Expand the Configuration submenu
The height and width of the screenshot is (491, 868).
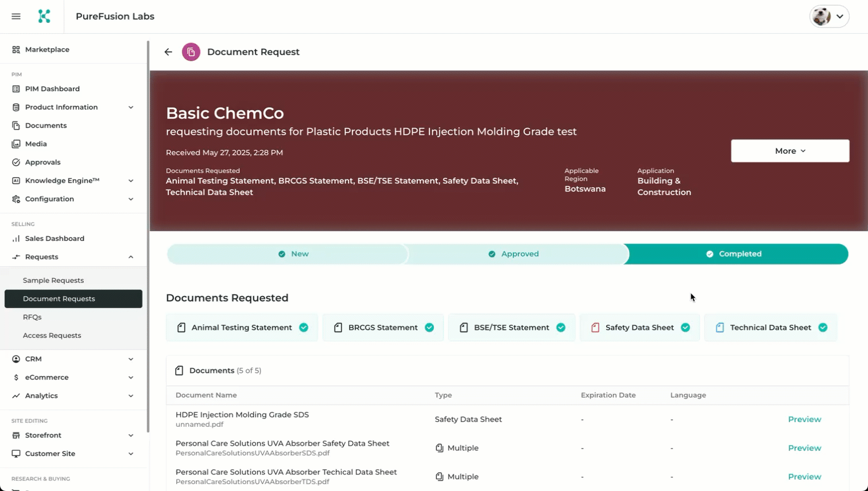pos(131,199)
